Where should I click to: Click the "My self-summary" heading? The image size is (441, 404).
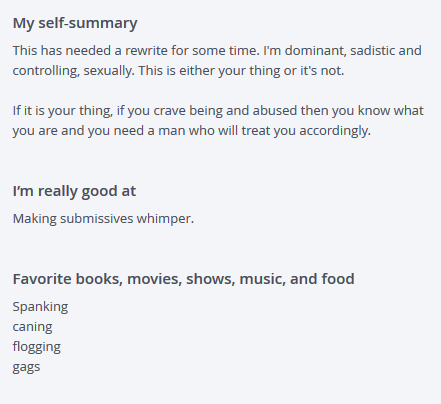click(75, 23)
